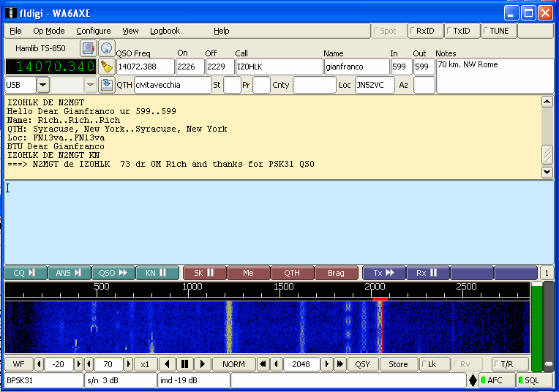
Task: Open the View menu
Action: (x=130, y=31)
